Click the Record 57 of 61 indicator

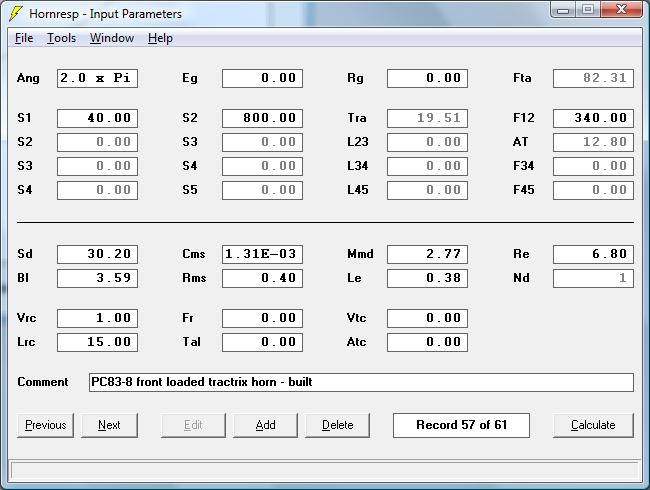click(461, 425)
